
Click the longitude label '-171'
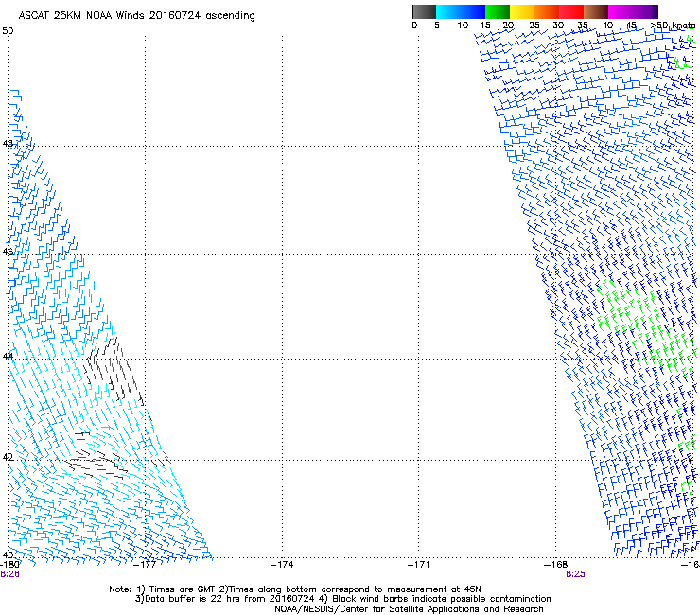point(419,565)
